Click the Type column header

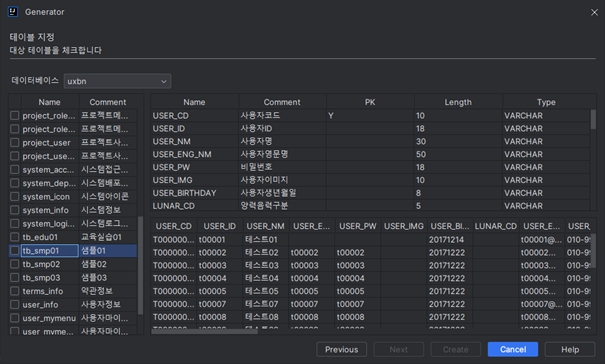(x=546, y=102)
